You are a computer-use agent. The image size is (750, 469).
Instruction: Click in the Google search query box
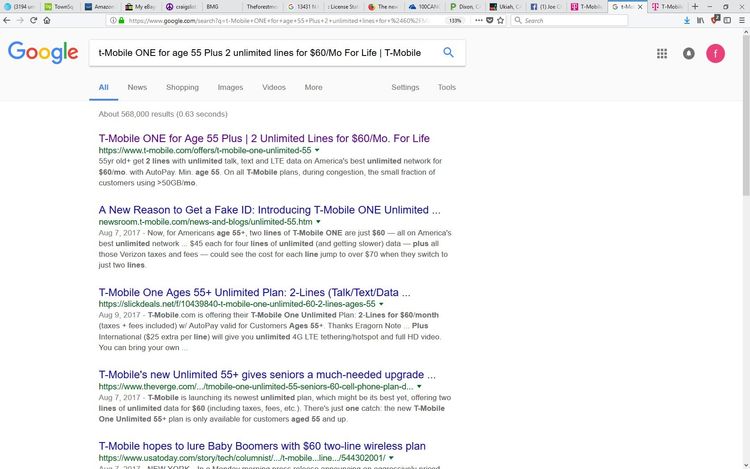263,53
